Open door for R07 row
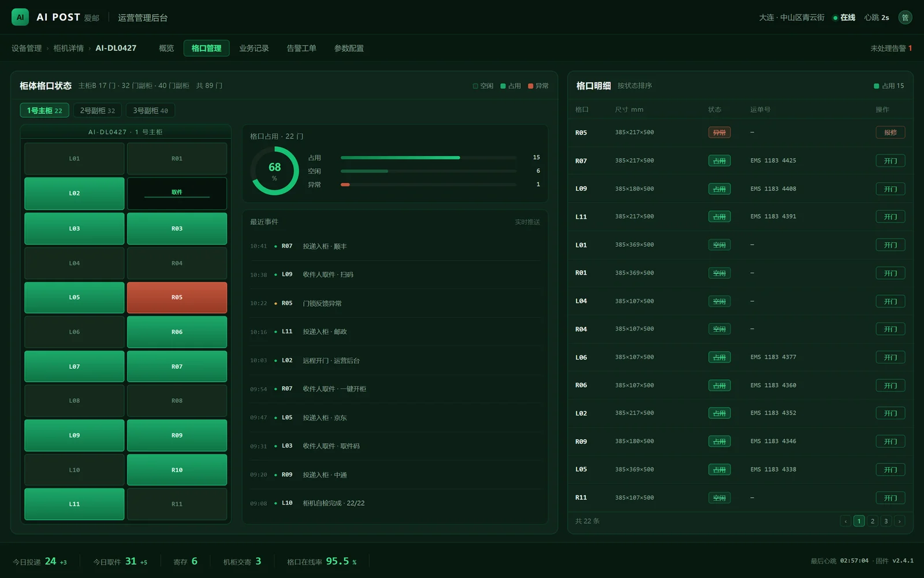This screenshot has width=924, height=578. [890, 161]
